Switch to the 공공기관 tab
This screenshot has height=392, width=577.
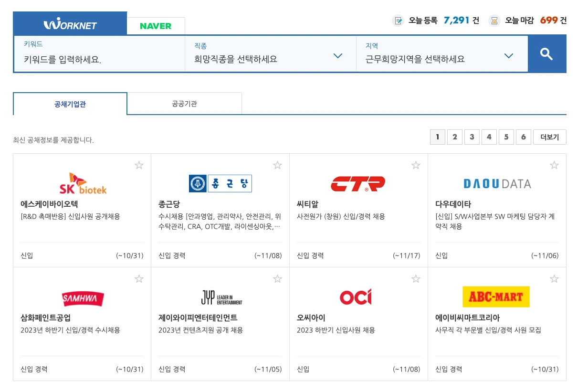click(x=184, y=103)
